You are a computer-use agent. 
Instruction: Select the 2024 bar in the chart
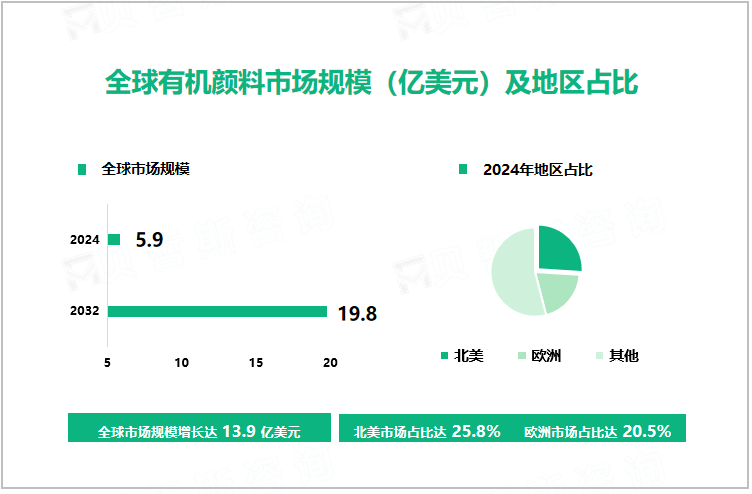114,239
